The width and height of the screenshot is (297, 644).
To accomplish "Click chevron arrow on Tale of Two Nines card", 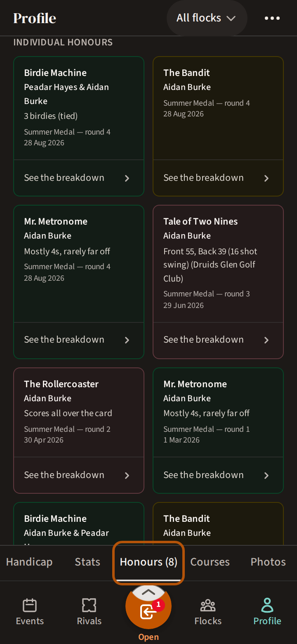I will (x=266, y=340).
